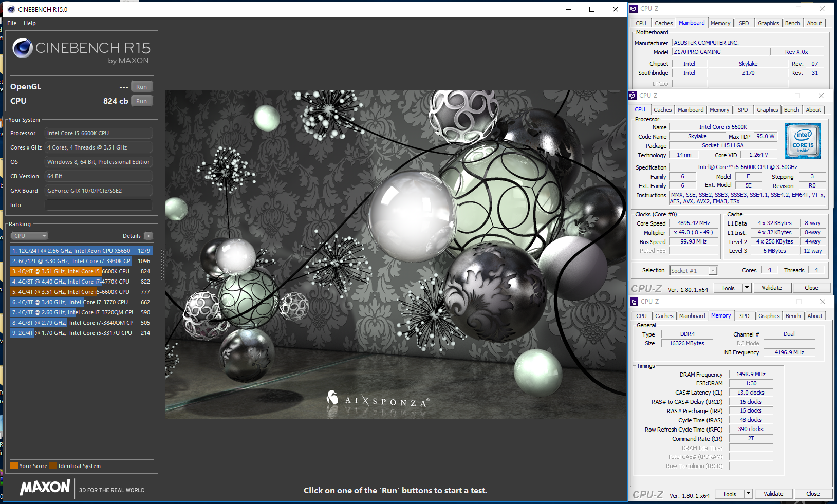Screen dimensions: 837x504
Task: Open the File menu in Cinebench
Action: click(12, 23)
